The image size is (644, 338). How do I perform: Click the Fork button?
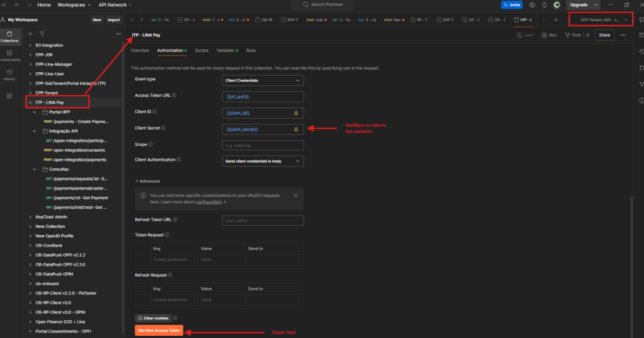[573, 35]
